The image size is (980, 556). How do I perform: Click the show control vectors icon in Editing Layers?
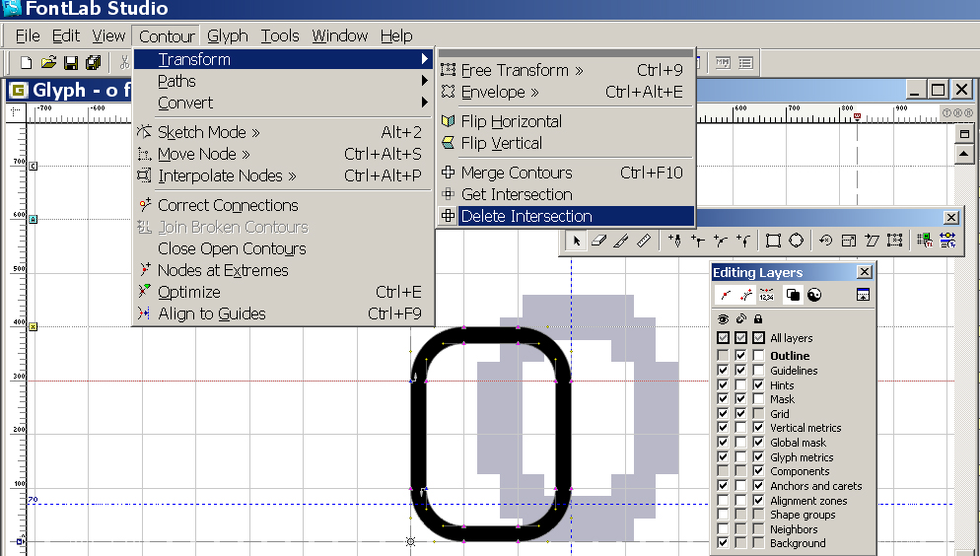tap(745, 295)
